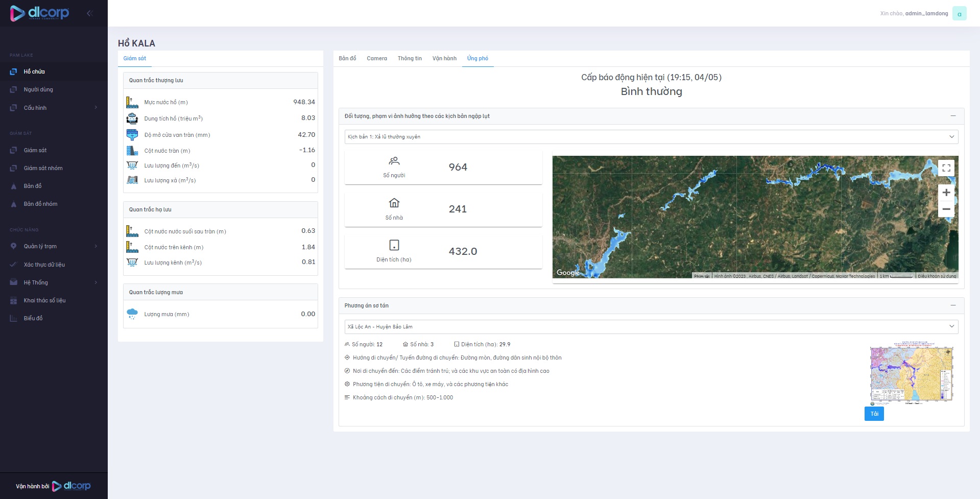
Task: Click the map fullscreen icon
Action: pos(946,168)
